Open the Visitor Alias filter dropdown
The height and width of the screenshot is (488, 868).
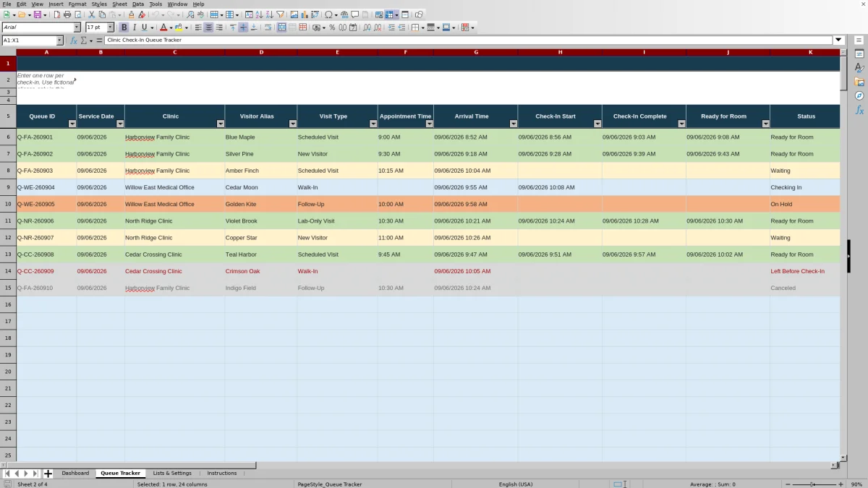293,124
